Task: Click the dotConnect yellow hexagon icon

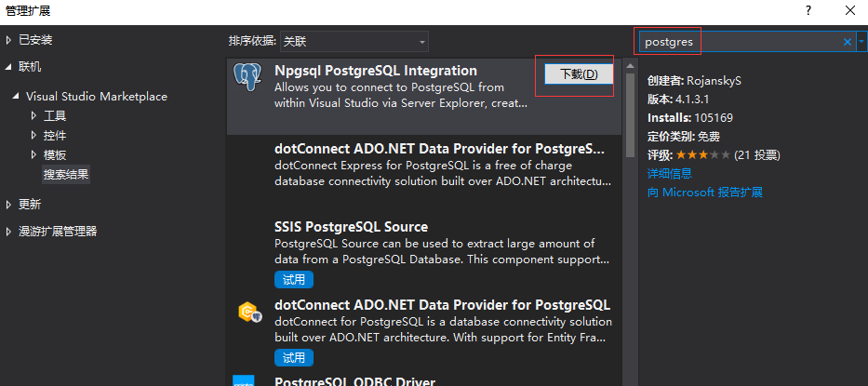Action: (x=248, y=313)
